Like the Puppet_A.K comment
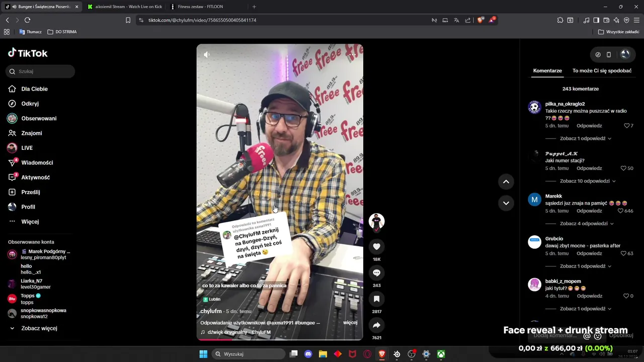The width and height of the screenshot is (644, 362). coord(623,168)
